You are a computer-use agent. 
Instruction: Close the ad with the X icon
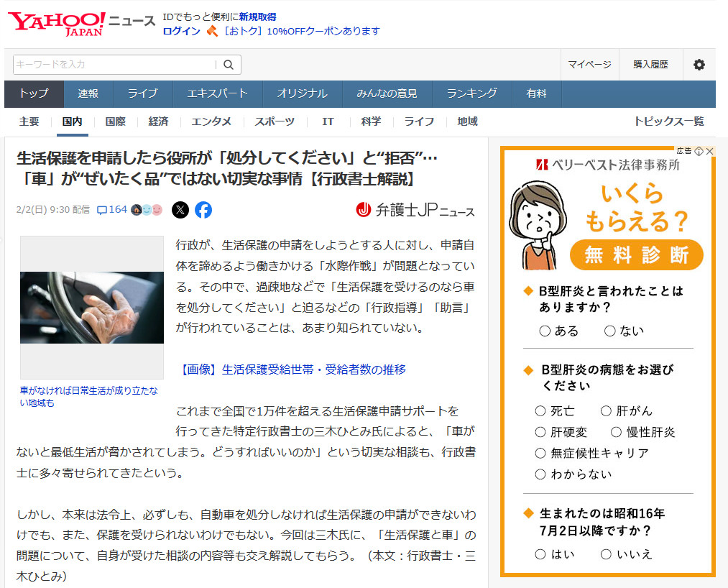[709, 151]
